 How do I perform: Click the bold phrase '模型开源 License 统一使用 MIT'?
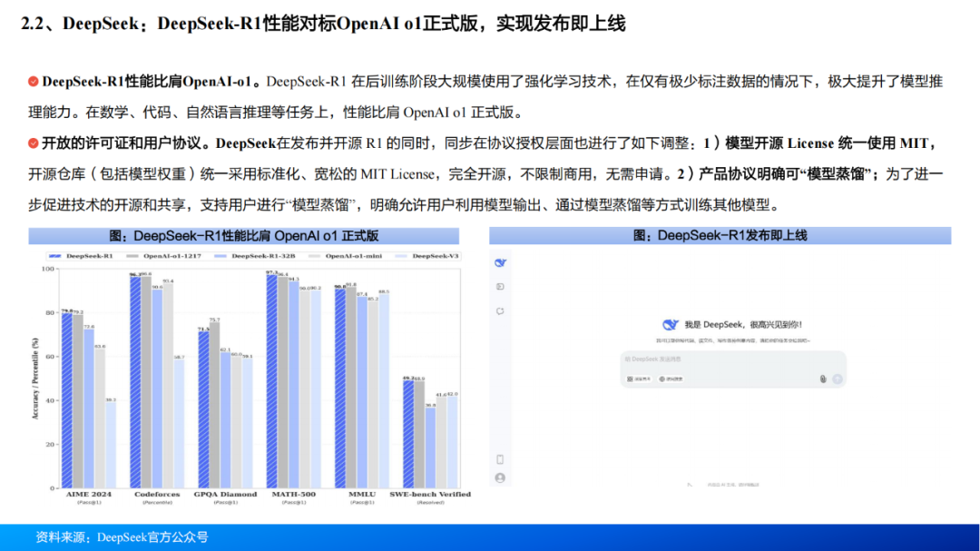point(827,143)
